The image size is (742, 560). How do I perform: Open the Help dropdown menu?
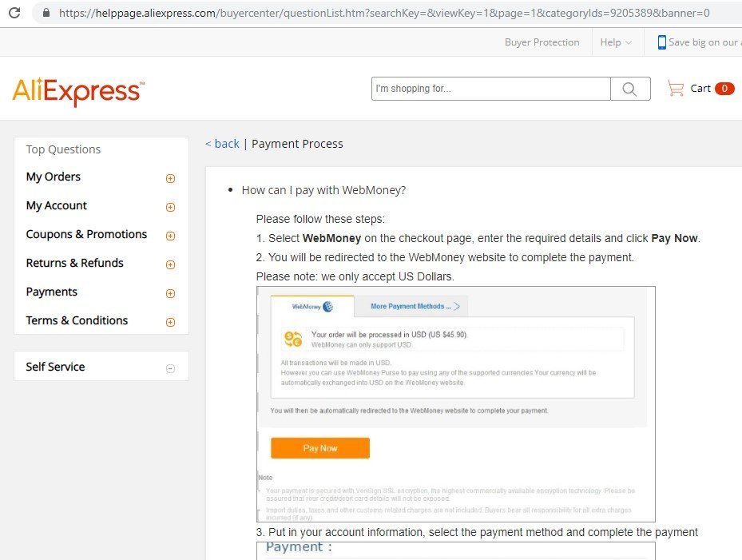click(x=616, y=42)
